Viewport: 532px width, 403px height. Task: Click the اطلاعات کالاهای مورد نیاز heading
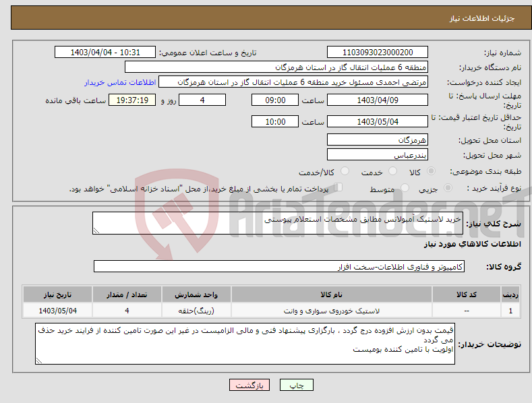point(472,244)
